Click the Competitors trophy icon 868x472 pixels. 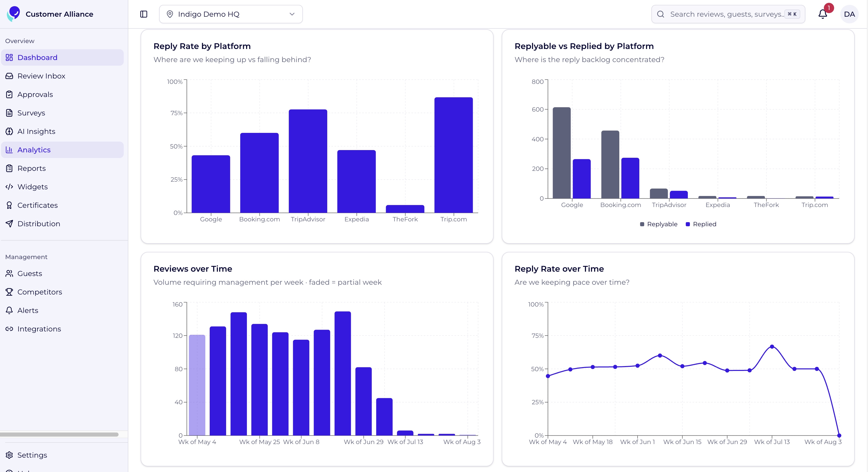[9, 292]
